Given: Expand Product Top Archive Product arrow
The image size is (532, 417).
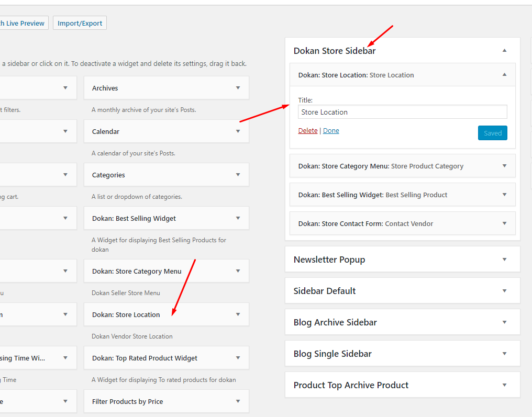Looking at the screenshot, I should coord(505,385).
